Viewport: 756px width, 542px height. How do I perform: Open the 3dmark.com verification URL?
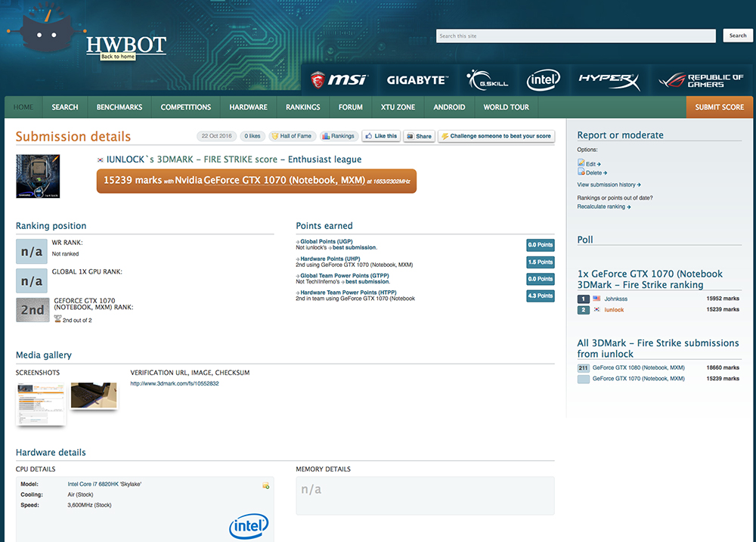[175, 384]
